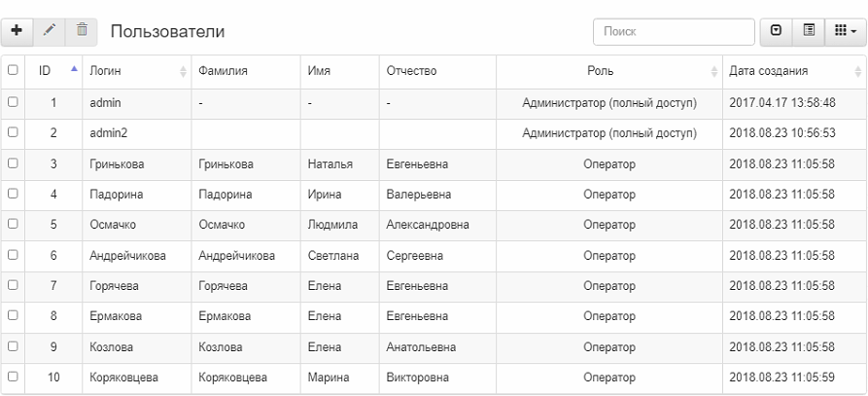
Task: Click the pencil edit icon
Action: point(49,31)
